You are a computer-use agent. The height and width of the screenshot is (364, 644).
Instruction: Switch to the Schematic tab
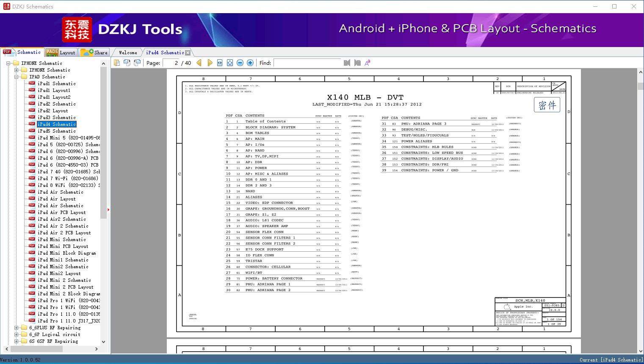[22, 52]
